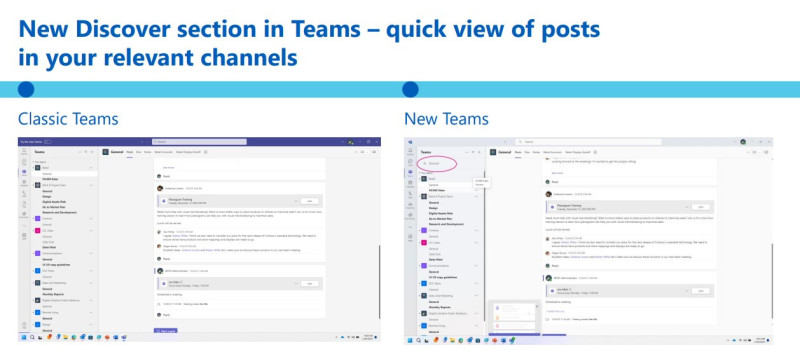Image resolution: width=800 pixels, height=364 pixels.
Task: Open more options for Mark 8 team in Classic Teams
Action: 91,185
